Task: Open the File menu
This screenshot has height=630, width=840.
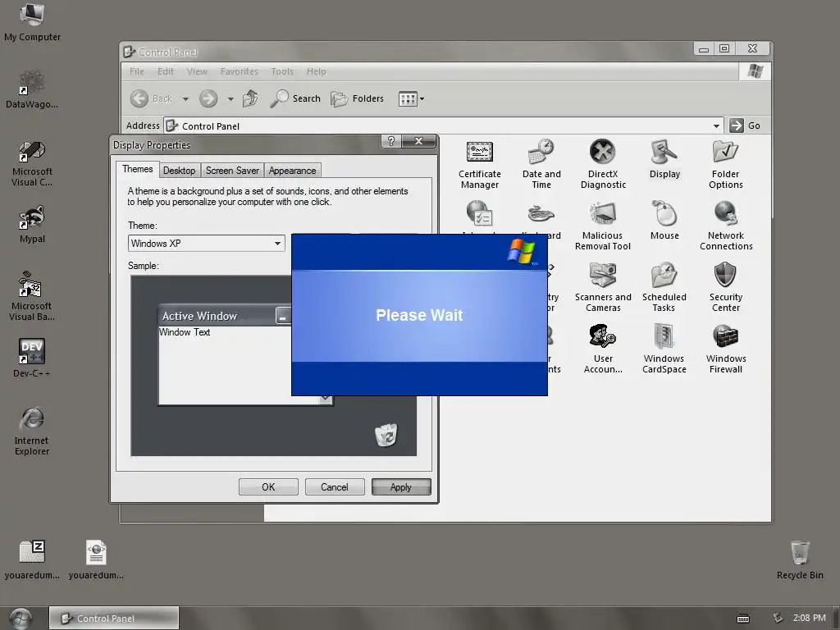Action: click(137, 71)
